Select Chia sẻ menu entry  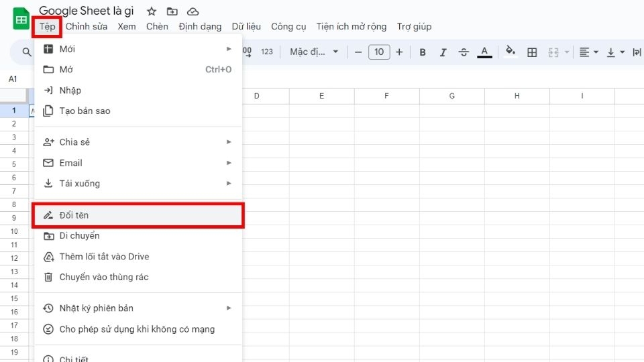pos(138,142)
